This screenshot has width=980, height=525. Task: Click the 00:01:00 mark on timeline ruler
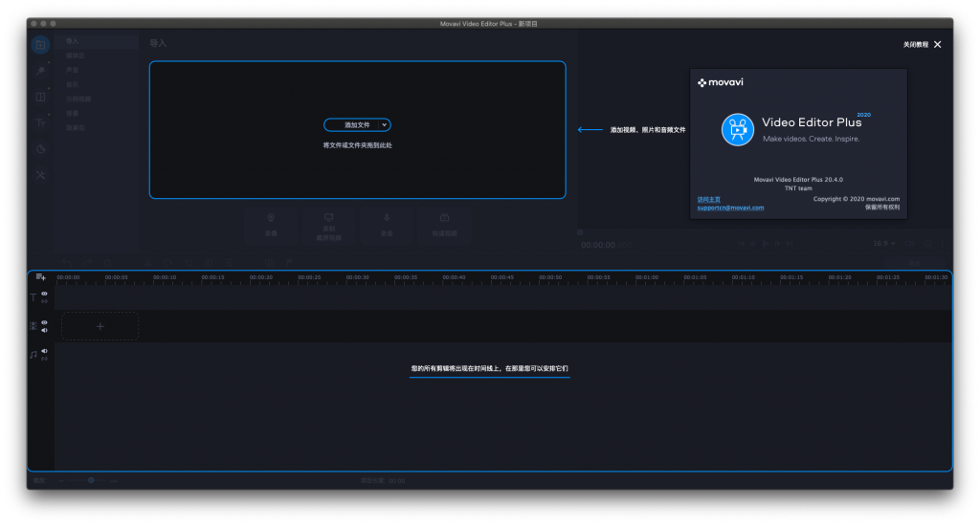coord(647,277)
